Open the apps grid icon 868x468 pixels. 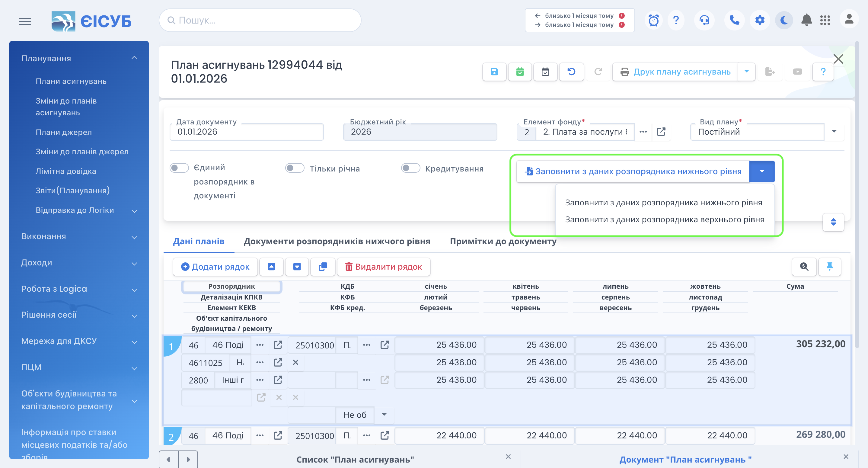point(825,20)
